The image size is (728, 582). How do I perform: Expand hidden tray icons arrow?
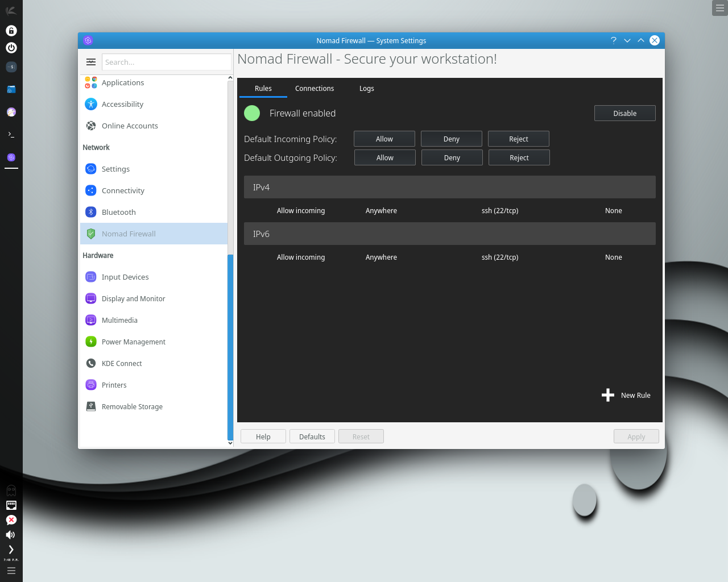tap(11, 550)
